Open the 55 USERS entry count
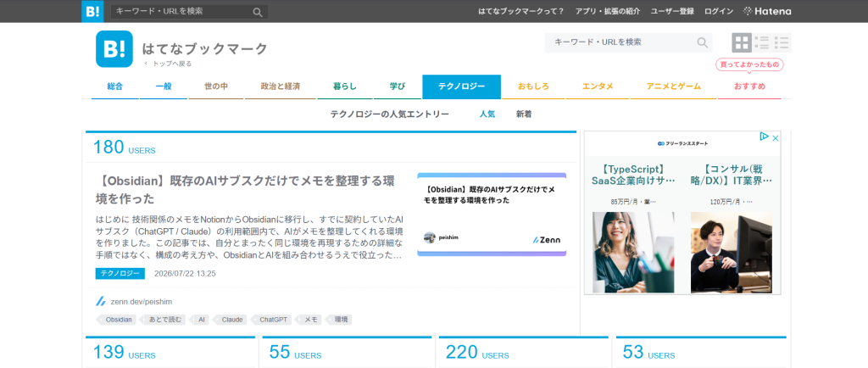 (x=295, y=353)
